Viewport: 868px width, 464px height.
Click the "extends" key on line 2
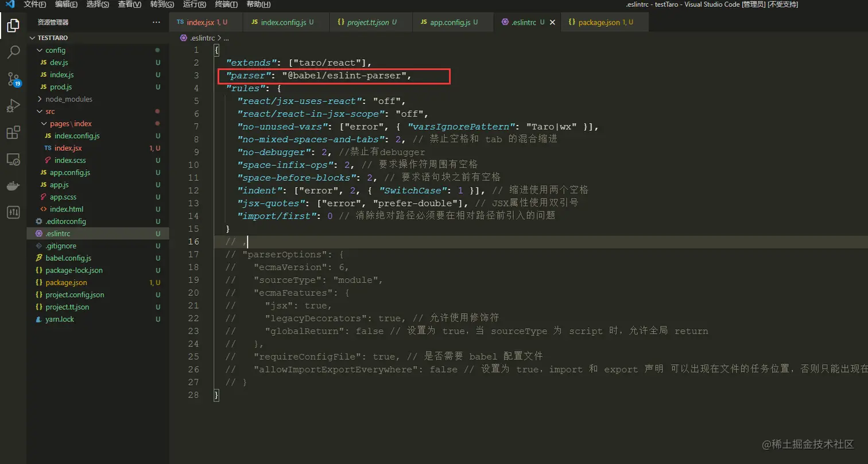click(253, 63)
